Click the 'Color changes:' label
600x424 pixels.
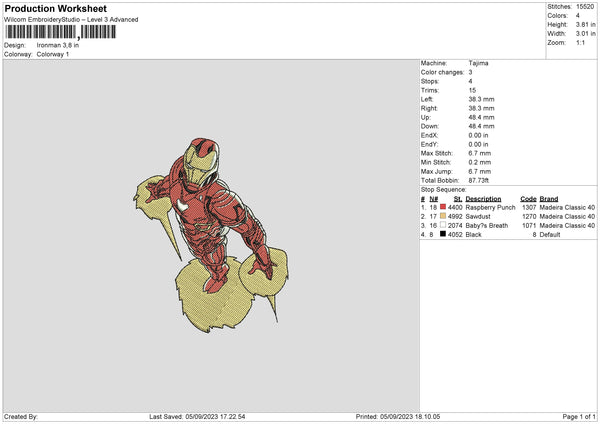(442, 72)
